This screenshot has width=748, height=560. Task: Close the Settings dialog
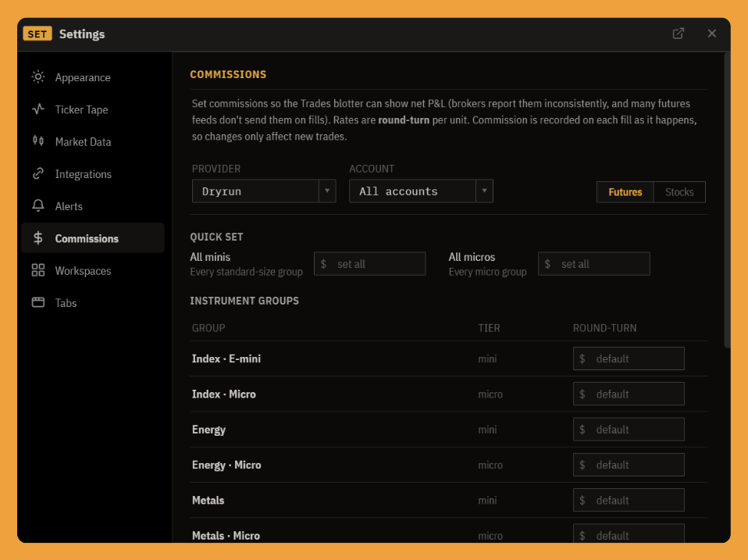tap(712, 34)
